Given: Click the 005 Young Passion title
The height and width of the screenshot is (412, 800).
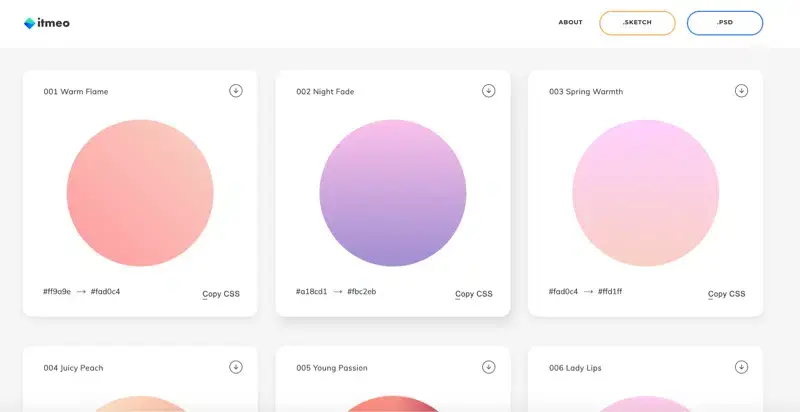Looking at the screenshot, I should coord(332,368).
